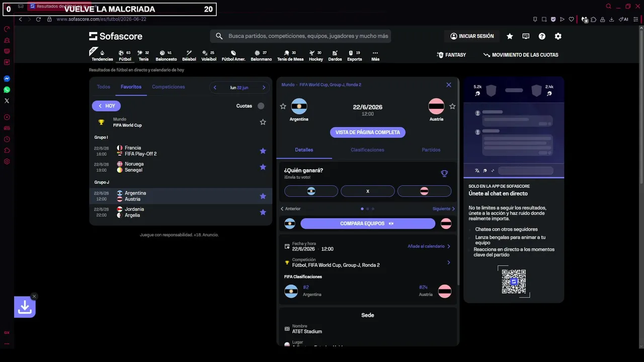This screenshot has width=644, height=362.
Task: Open the help question mark icon
Action: (542, 36)
